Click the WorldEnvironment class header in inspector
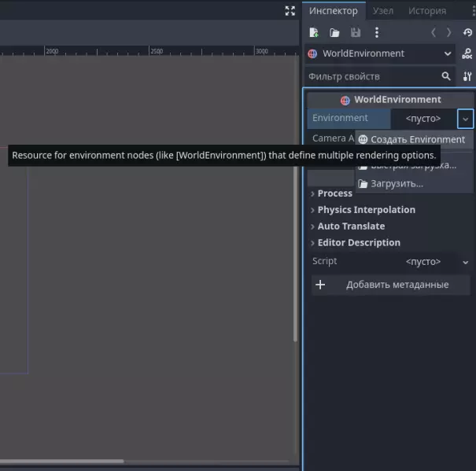476x471 pixels. click(x=391, y=100)
